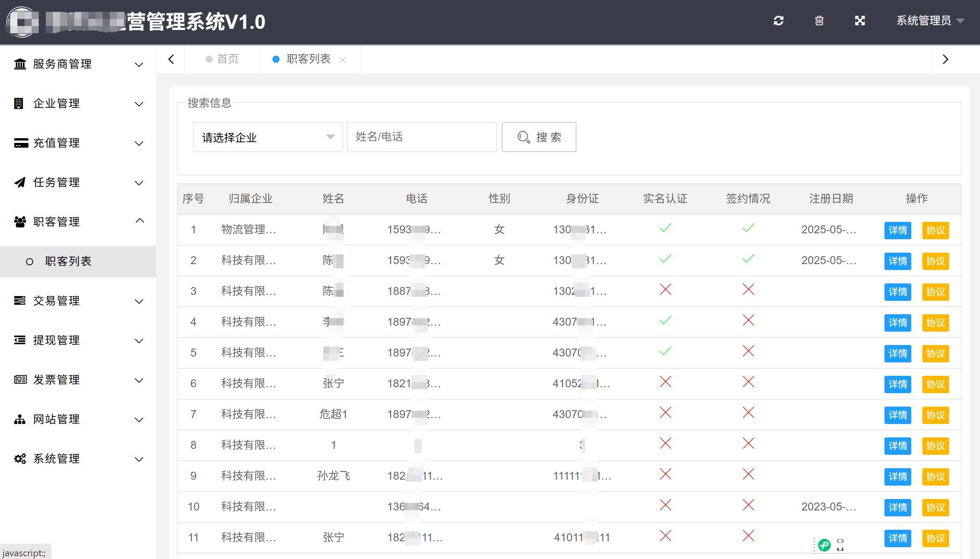Click the 系统管理 gears icon

point(20,459)
